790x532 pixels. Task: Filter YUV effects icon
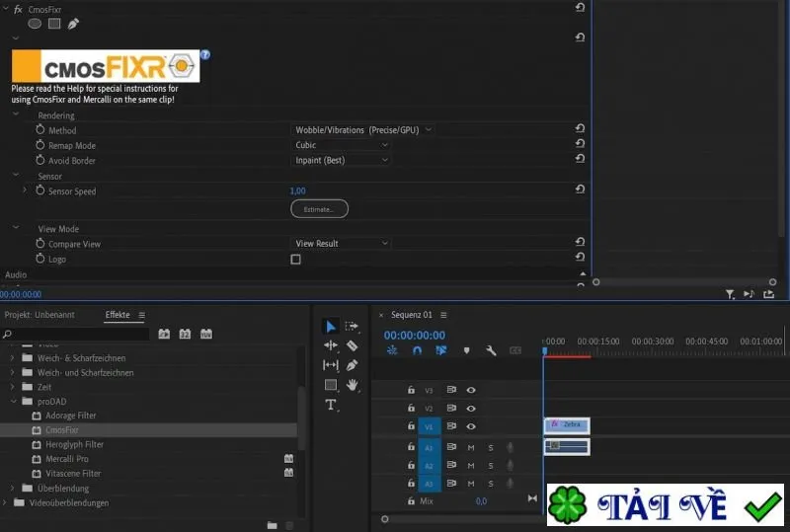(x=206, y=334)
